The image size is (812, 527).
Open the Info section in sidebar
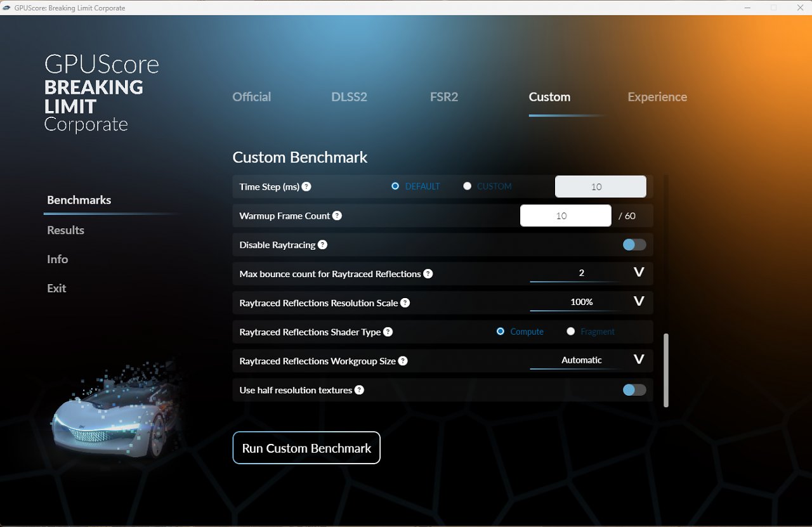coord(58,259)
